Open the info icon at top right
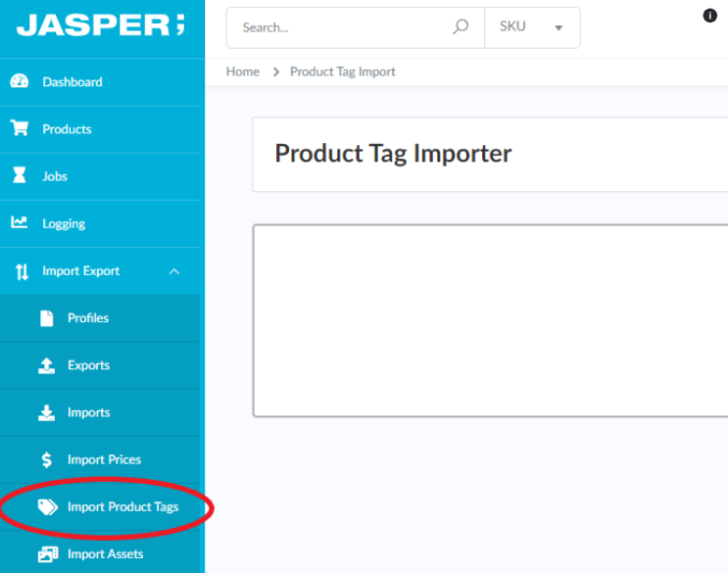Viewport: 728px width, 573px height. click(710, 16)
